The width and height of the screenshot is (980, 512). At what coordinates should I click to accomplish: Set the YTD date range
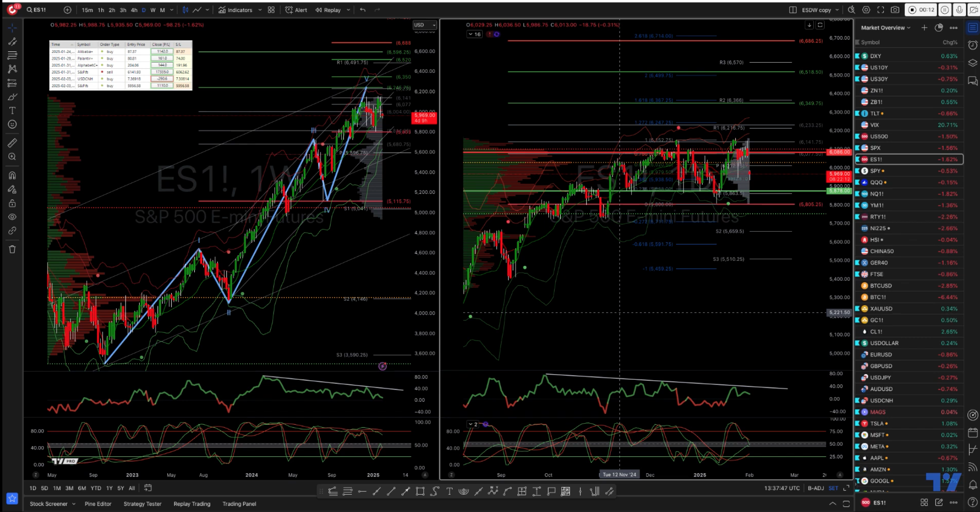[x=96, y=488]
